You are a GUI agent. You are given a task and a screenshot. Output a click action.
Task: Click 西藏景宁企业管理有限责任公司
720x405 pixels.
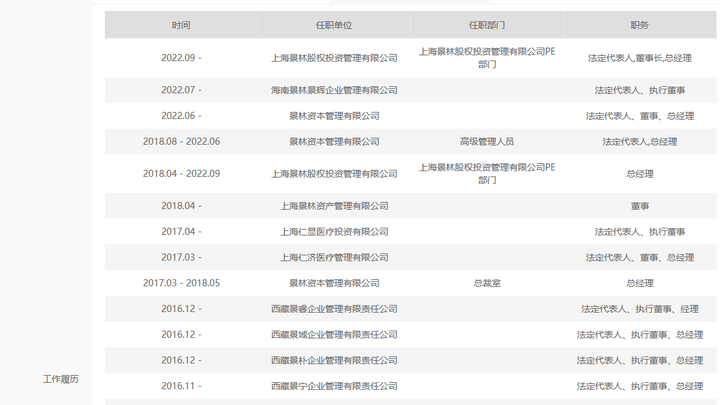[x=334, y=386]
